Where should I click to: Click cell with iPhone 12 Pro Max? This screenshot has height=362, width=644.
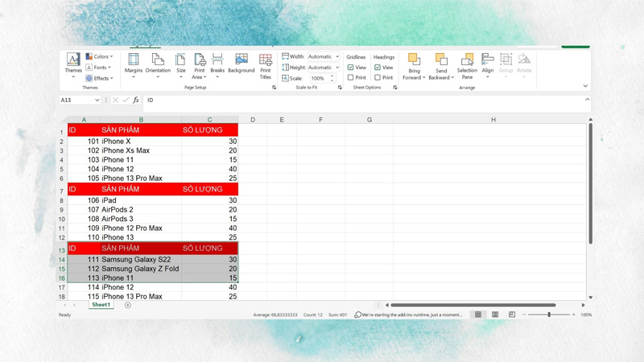pos(141,228)
